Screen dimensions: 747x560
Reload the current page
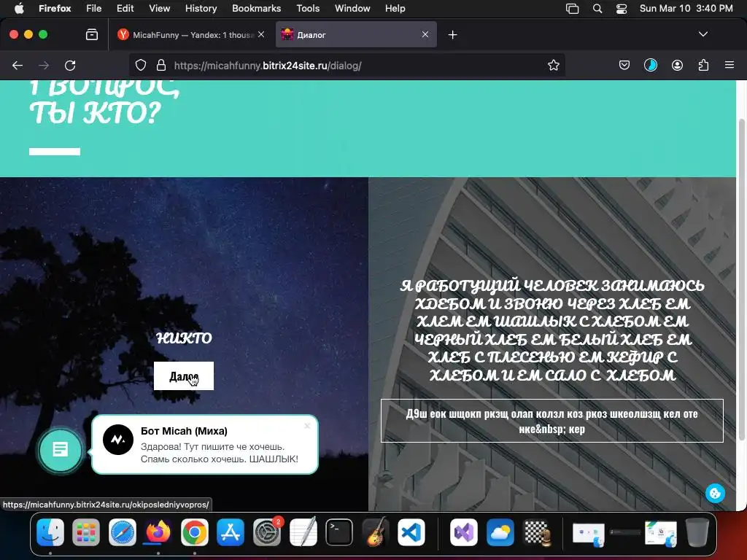[70, 65]
